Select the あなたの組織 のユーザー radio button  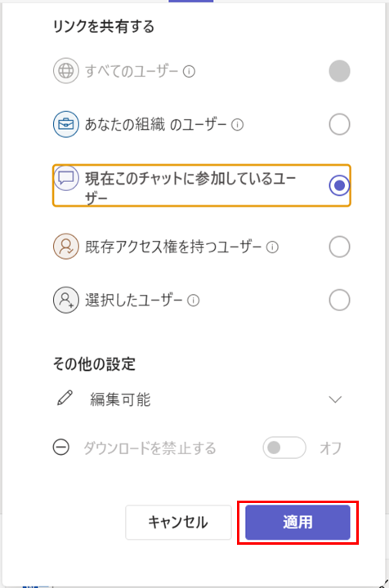(339, 124)
